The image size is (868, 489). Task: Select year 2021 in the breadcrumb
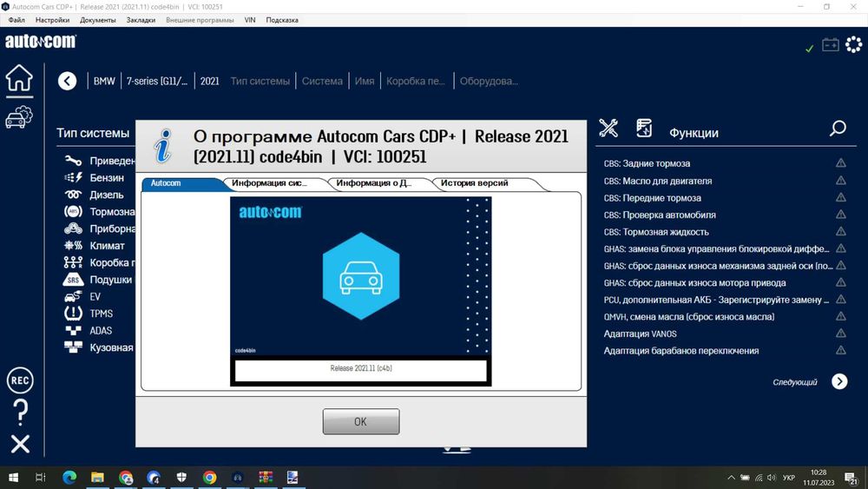pos(210,82)
